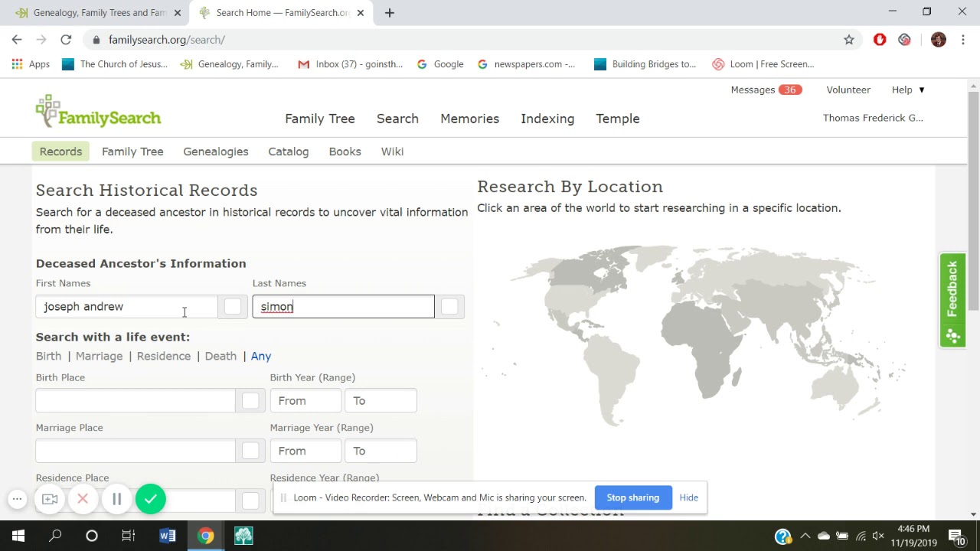Open Windows search magnifier in taskbar
The width and height of the screenshot is (980, 551).
click(55, 536)
